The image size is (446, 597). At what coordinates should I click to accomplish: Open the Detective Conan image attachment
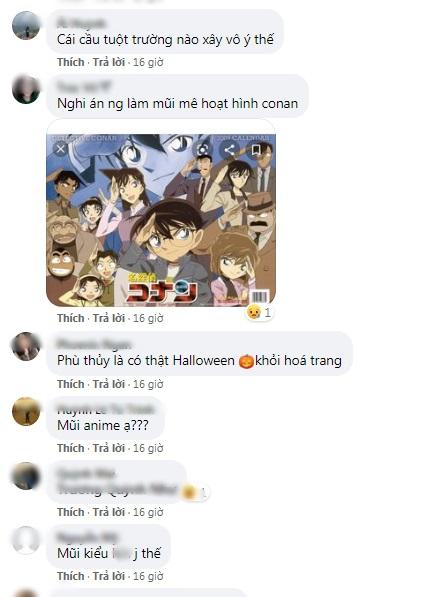[x=161, y=220]
